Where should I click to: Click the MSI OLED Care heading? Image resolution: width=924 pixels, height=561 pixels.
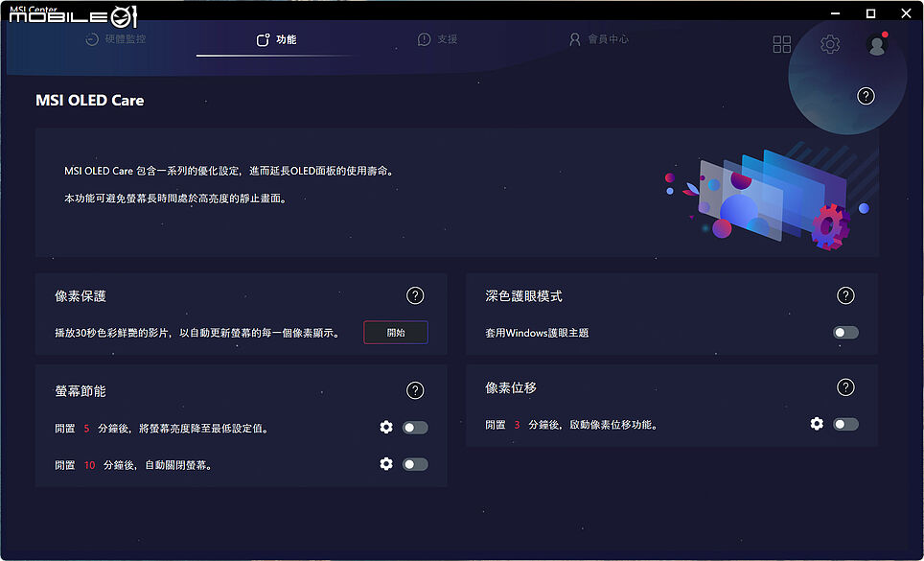pos(89,100)
